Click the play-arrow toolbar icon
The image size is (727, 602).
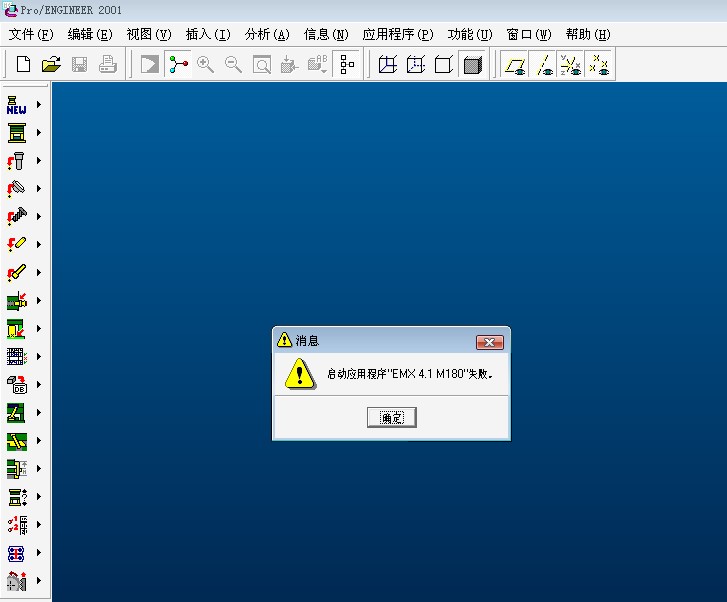click(x=150, y=64)
